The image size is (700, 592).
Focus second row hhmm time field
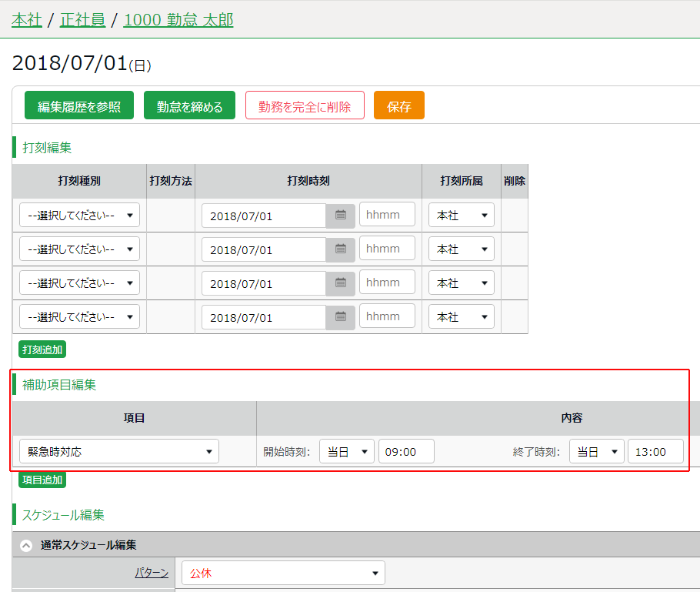tap(387, 249)
